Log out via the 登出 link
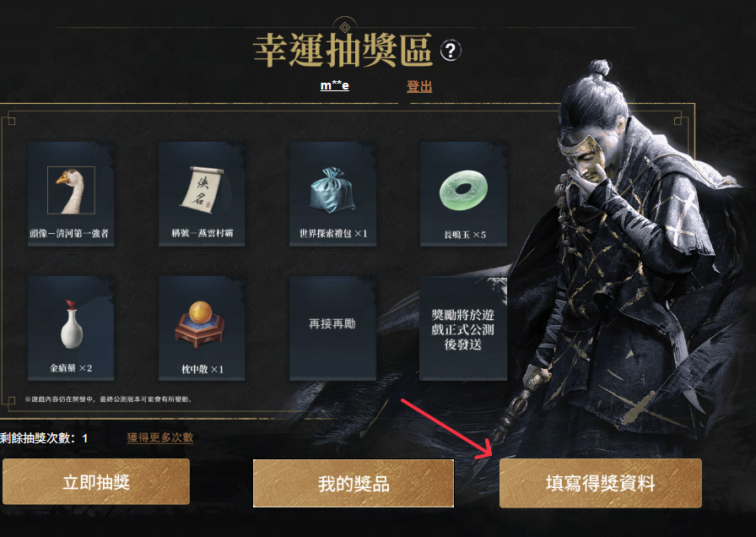The height and width of the screenshot is (537, 756). click(x=419, y=86)
